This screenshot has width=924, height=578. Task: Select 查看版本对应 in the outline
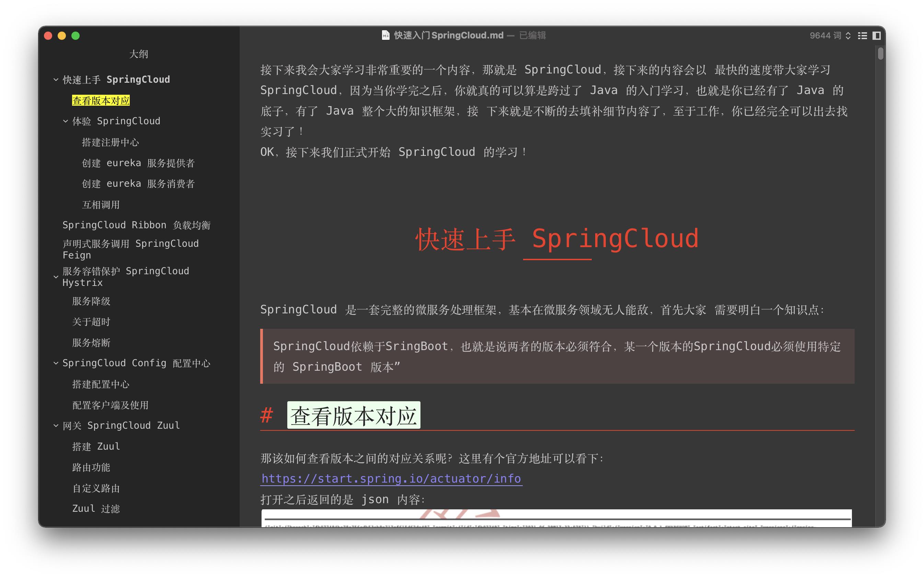pos(101,101)
